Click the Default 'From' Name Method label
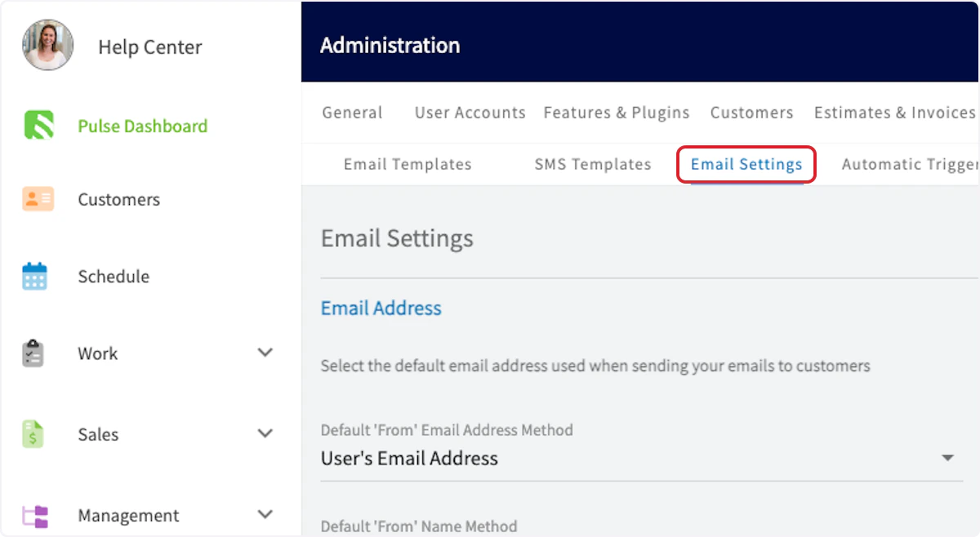This screenshot has height=537, width=980. (419, 526)
